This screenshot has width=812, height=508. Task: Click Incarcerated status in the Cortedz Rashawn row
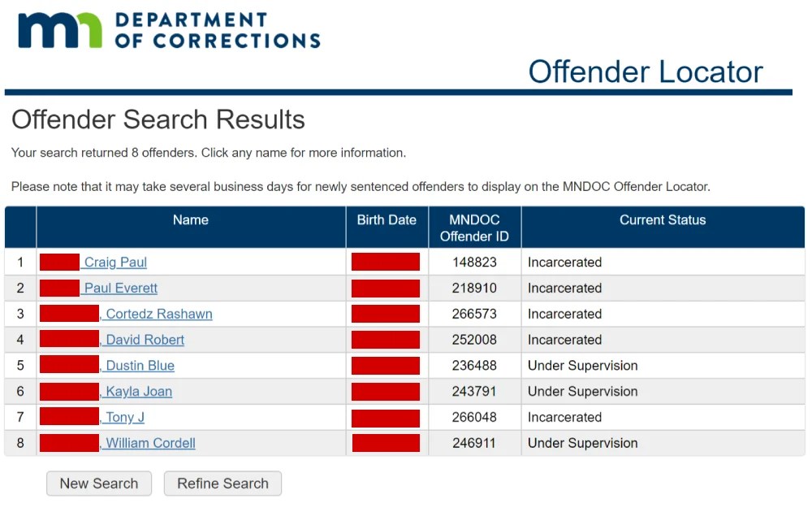(564, 314)
